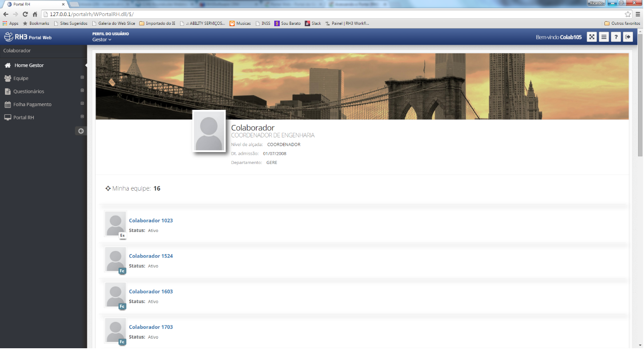Log out using the exit arrow icon
This screenshot has width=644, height=351.
coord(628,37)
